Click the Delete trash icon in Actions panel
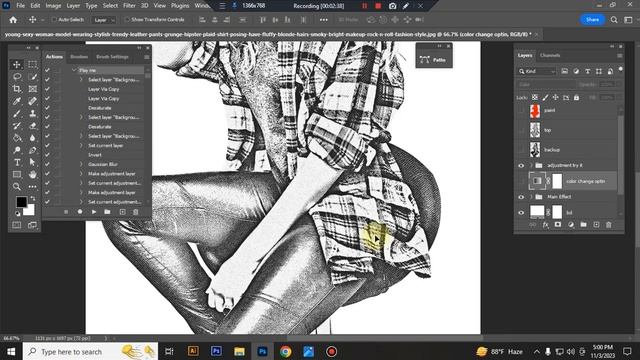 136,212
